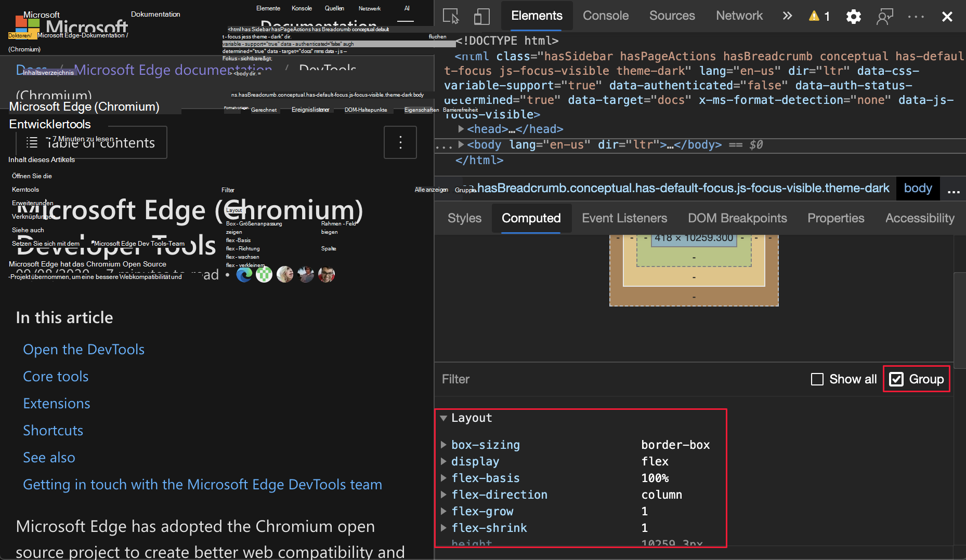Open the Accessibility tab
This screenshot has height=560, width=966.
(x=919, y=218)
